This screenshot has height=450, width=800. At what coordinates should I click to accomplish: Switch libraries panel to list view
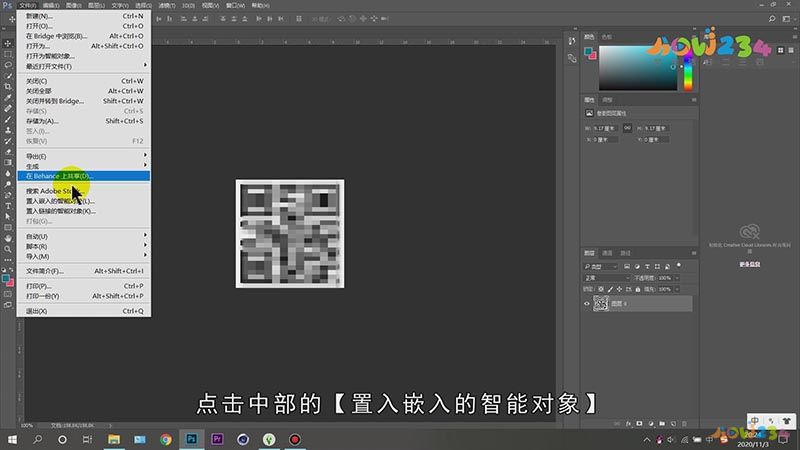point(791,50)
